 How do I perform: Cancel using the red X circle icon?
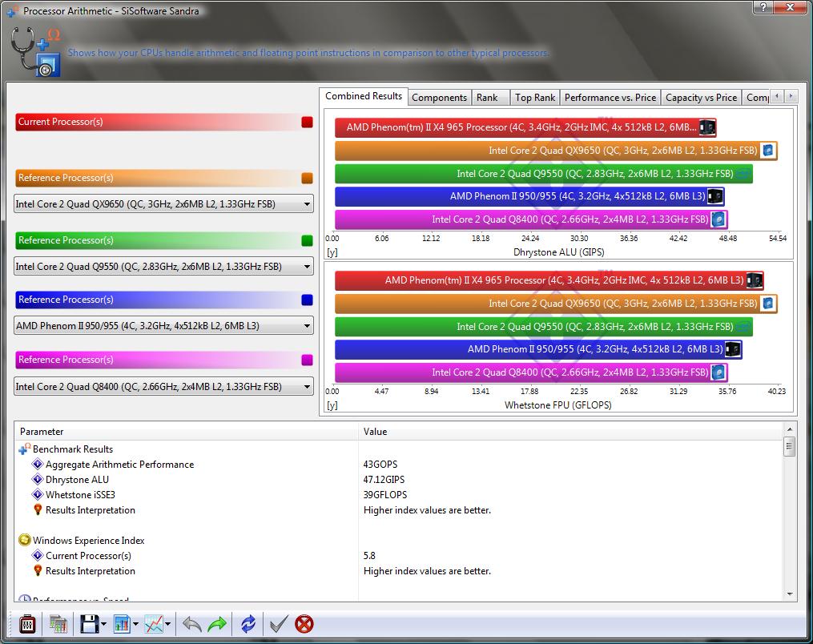304,624
